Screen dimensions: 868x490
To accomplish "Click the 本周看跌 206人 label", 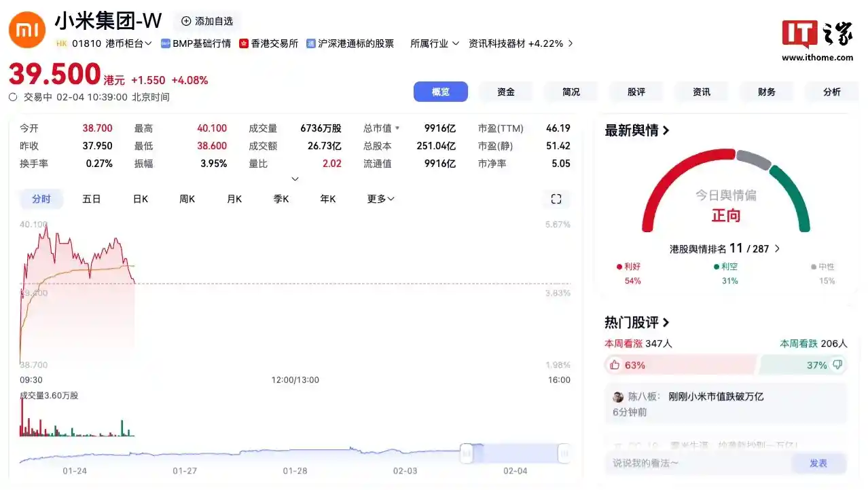I will click(814, 344).
